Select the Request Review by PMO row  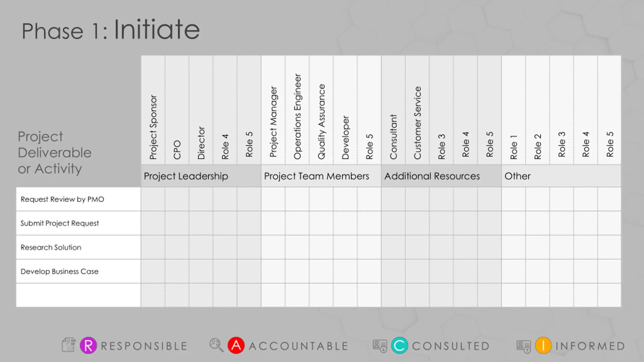[62, 199]
